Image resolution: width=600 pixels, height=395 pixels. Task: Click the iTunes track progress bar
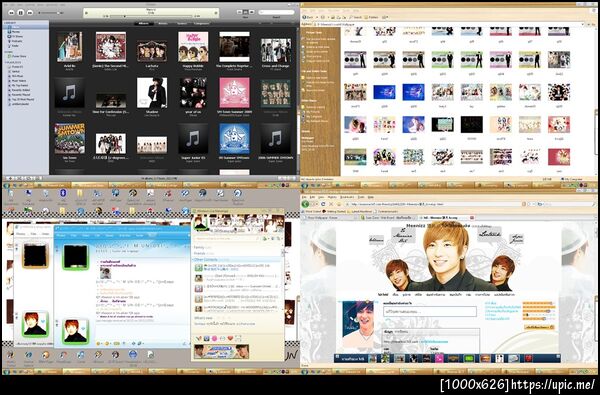pos(151,16)
